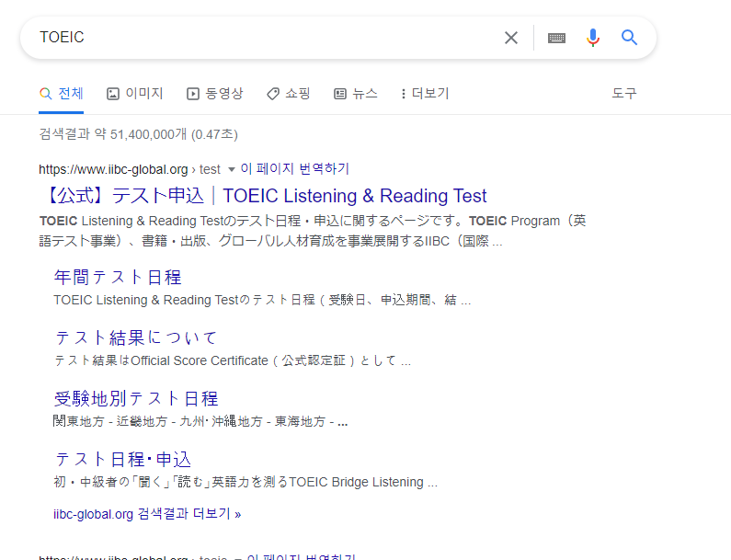This screenshot has height=560, width=731.
Task: Select the 전체 (All) tab
Action: tap(61, 94)
